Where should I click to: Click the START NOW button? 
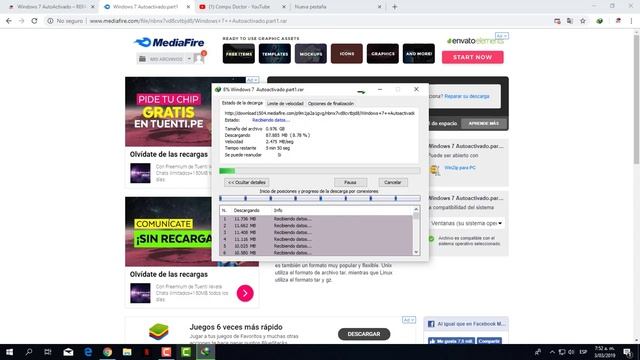pyautogui.click(x=472, y=57)
